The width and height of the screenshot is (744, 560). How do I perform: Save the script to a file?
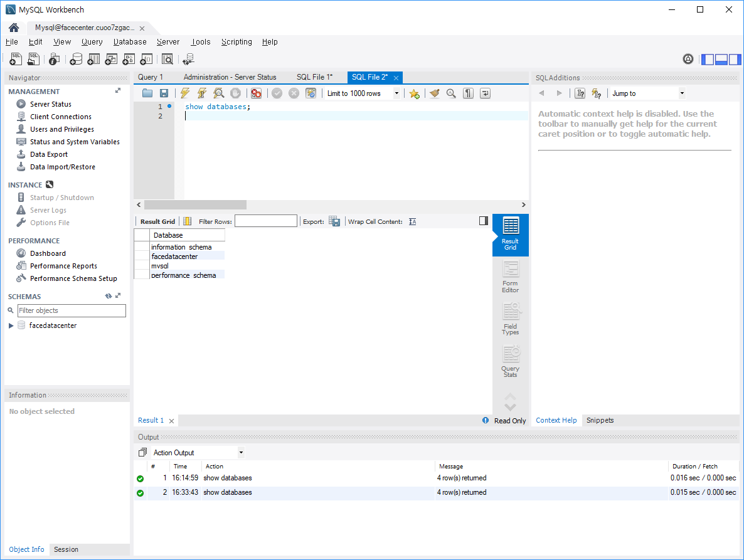click(164, 93)
